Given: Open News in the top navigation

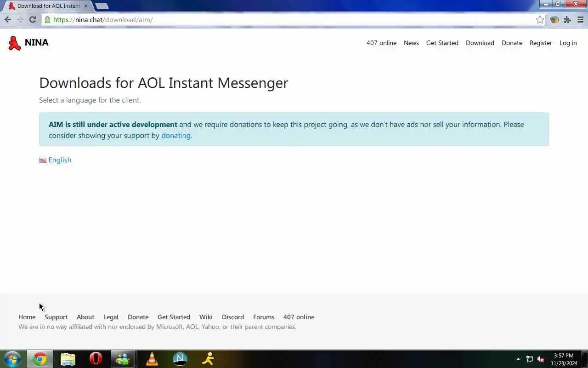Looking at the screenshot, I should (411, 43).
